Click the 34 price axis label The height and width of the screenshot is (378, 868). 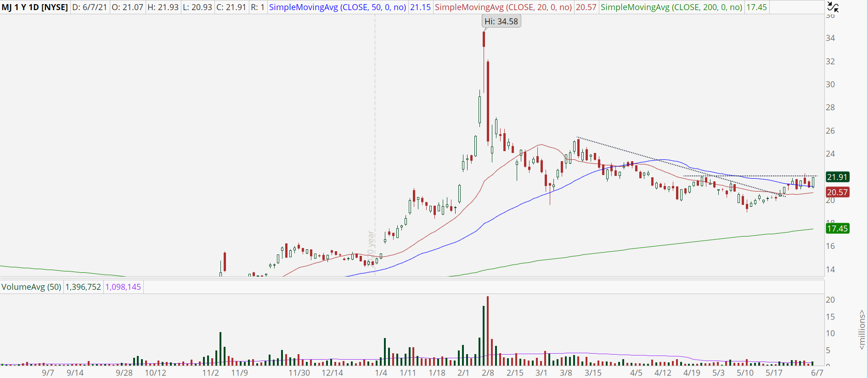pyautogui.click(x=830, y=38)
